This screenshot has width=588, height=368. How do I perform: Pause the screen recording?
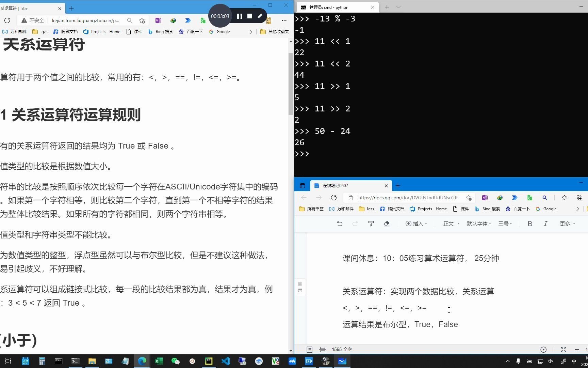[240, 16]
